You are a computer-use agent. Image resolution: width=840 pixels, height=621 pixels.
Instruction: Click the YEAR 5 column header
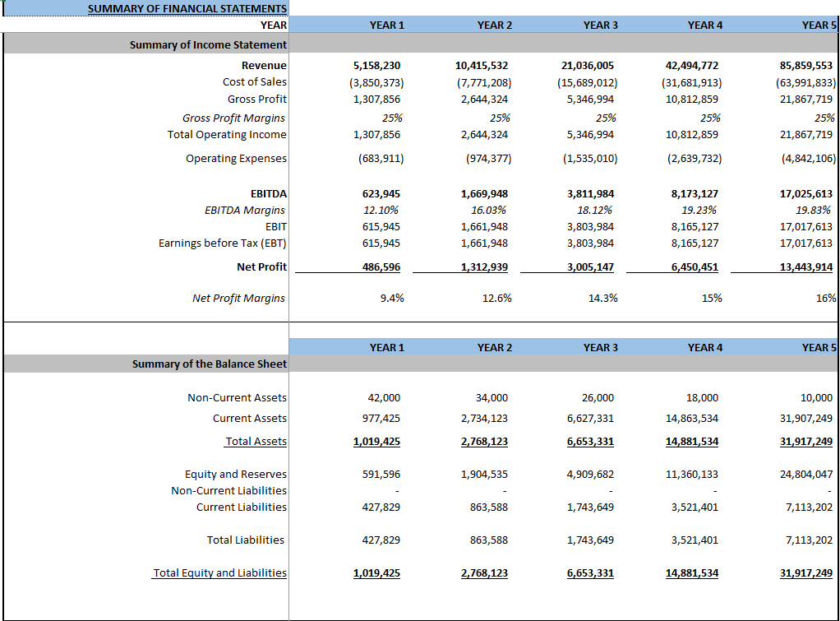(x=810, y=25)
